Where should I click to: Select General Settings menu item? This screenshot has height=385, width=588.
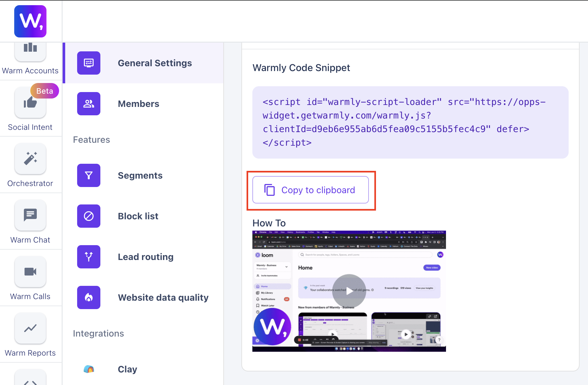coord(155,63)
